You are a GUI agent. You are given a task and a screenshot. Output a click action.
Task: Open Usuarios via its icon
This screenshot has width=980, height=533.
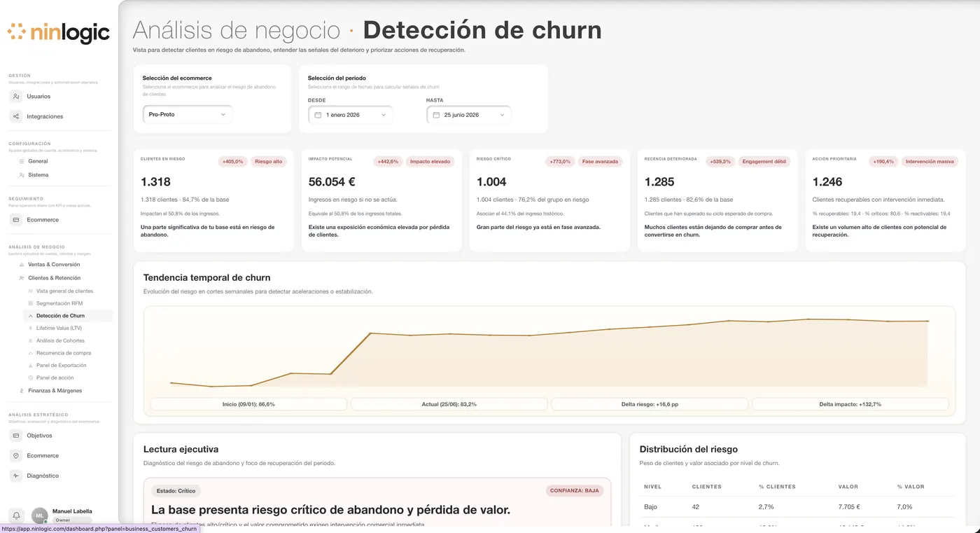click(x=16, y=97)
